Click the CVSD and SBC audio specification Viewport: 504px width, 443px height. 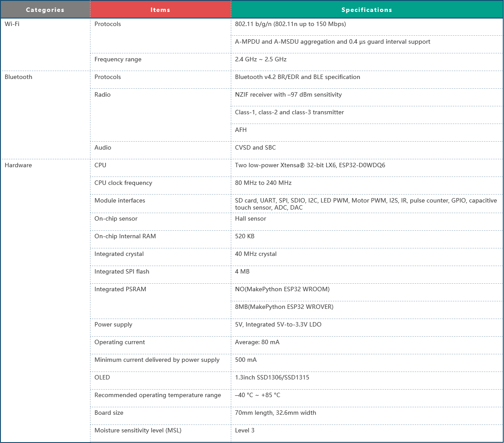(x=255, y=148)
